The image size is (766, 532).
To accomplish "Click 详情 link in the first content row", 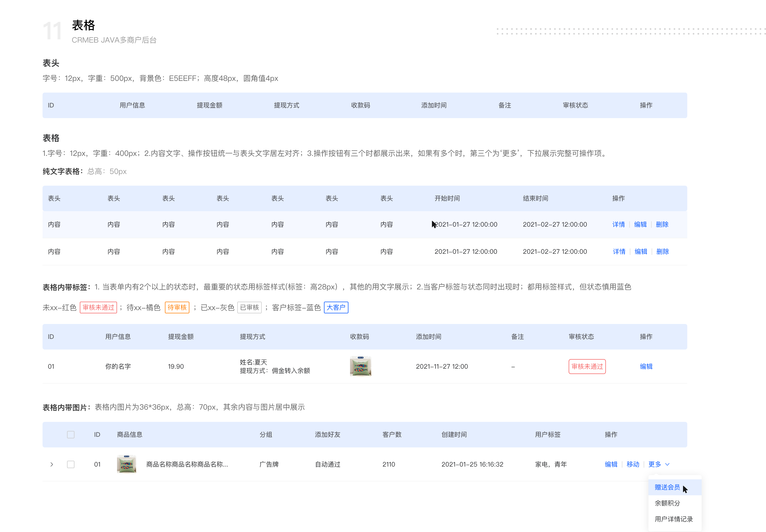I will click(619, 224).
